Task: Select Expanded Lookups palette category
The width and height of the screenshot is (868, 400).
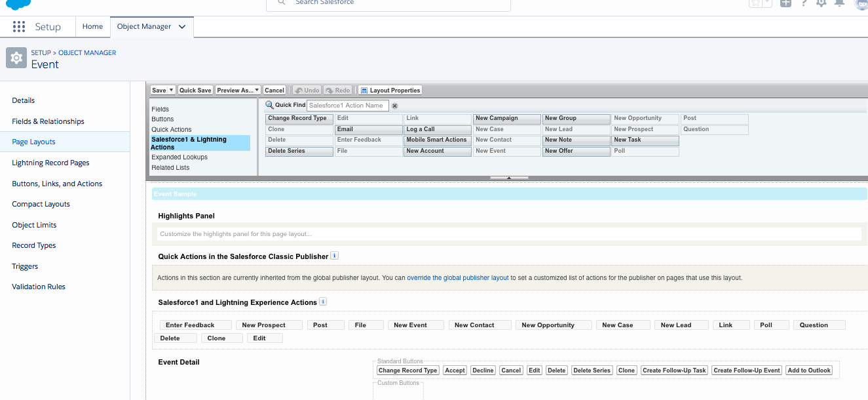Action: tap(179, 157)
